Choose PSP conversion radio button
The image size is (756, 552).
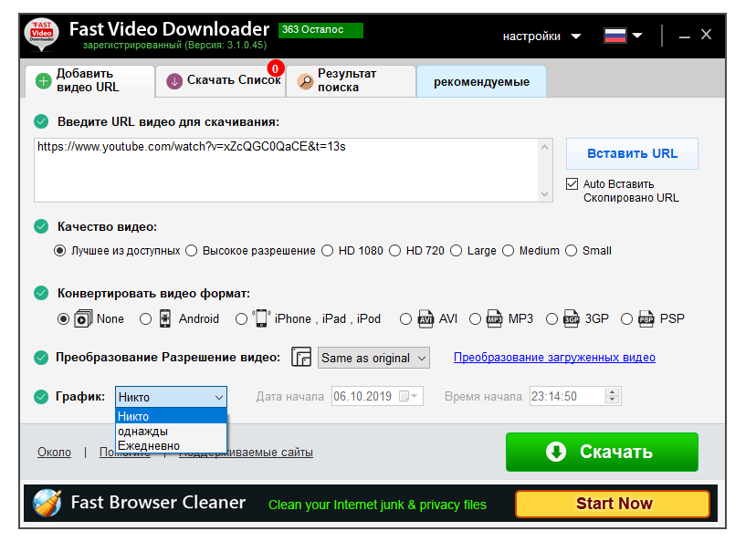[626, 319]
